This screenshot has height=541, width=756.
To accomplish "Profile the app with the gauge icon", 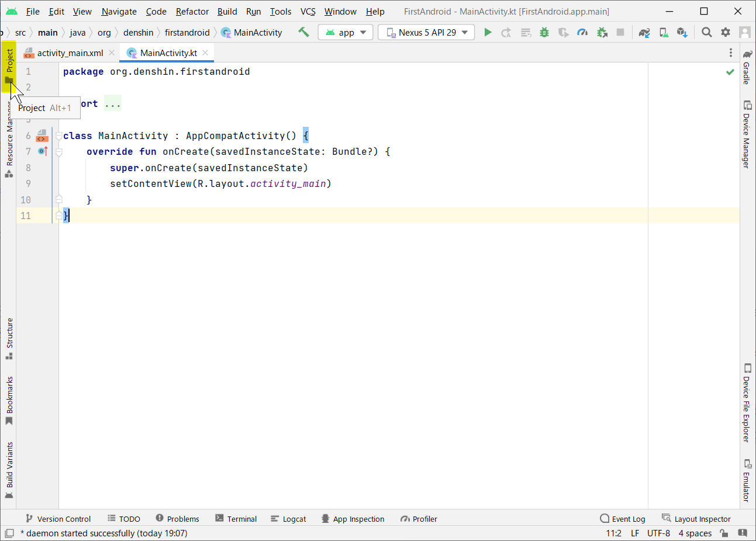I will (582, 32).
